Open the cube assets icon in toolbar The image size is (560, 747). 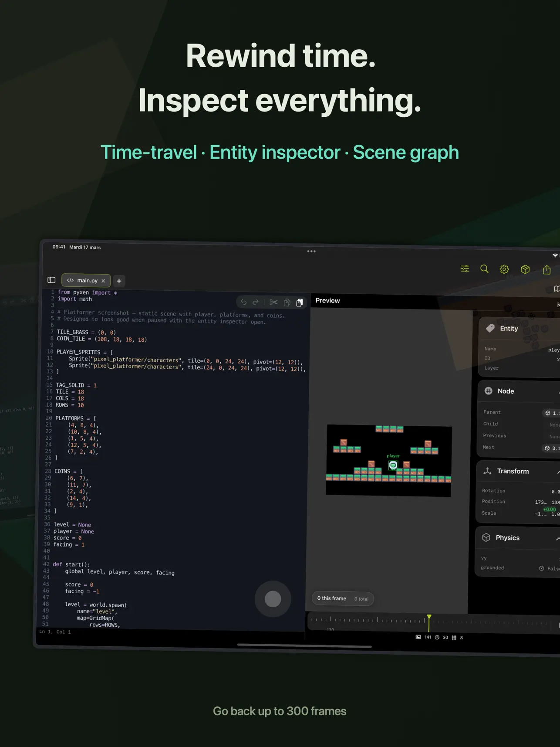(x=525, y=269)
